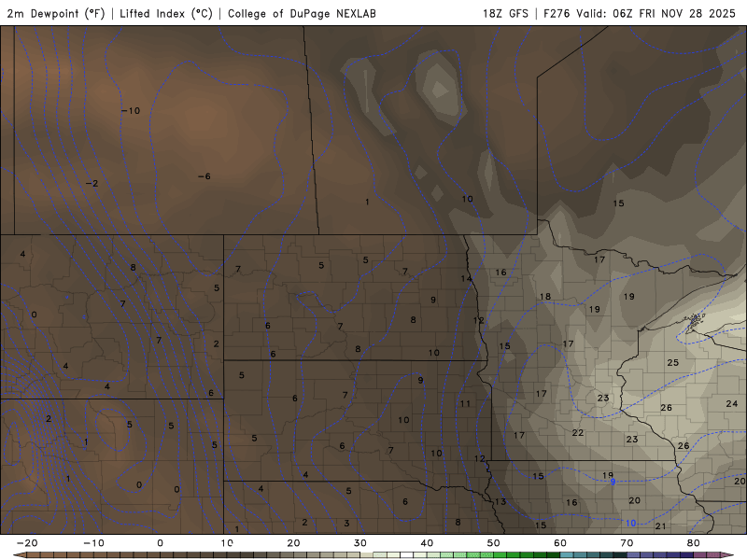Click the -6 dewpoint value on the map
The width and height of the screenshot is (747, 560).
click(x=204, y=176)
